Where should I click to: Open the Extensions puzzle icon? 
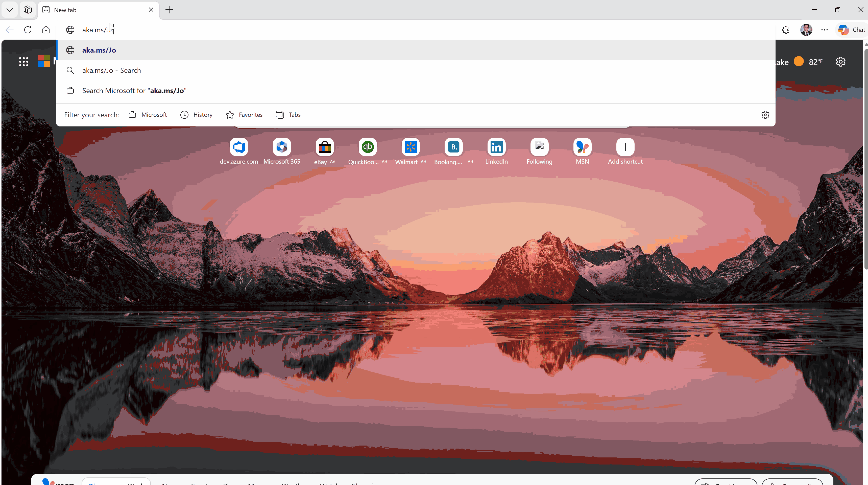coord(786,30)
